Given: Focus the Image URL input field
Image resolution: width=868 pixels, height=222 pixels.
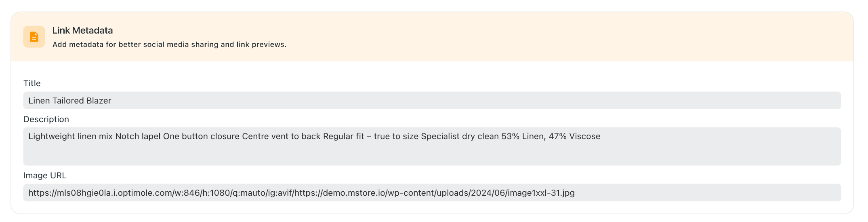Looking at the screenshot, I should coord(687,193).
